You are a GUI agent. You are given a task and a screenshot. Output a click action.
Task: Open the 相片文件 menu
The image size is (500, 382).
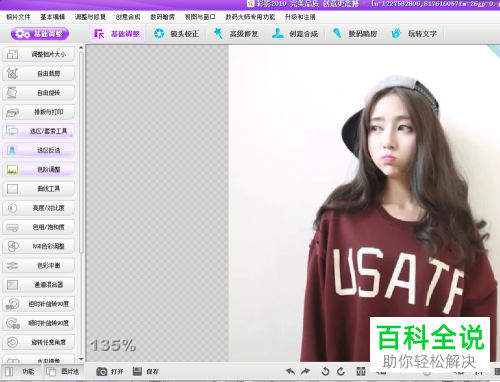tap(18, 17)
